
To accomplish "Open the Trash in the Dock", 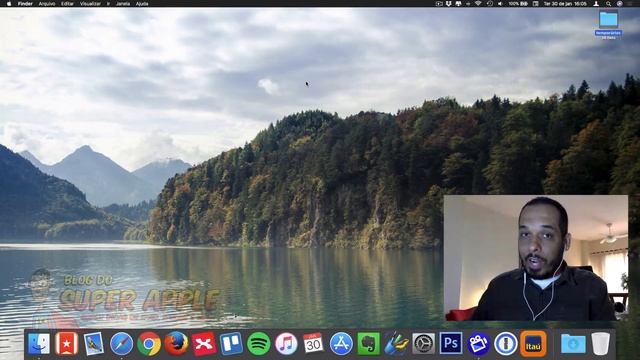I will pos(600,344).
